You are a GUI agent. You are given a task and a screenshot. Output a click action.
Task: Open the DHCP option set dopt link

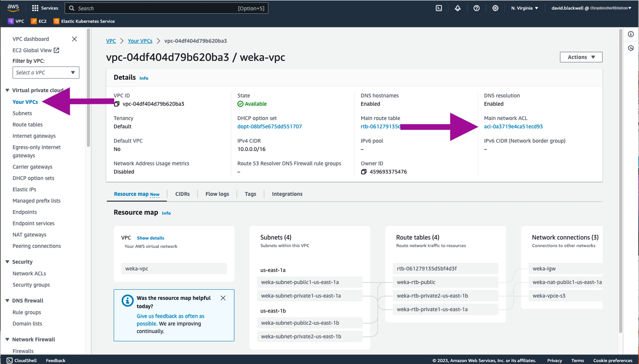pos(269,126)
